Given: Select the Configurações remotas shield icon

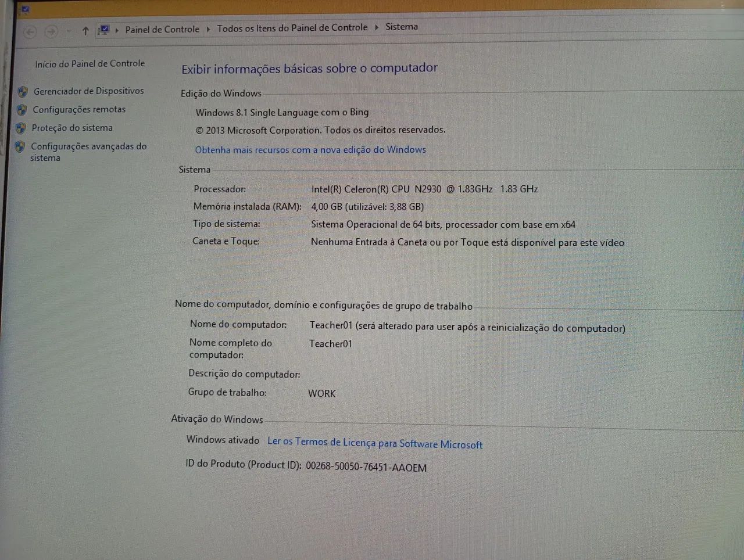Looking at the screenshot, I should pyautogui.click(x=22, y=110).
